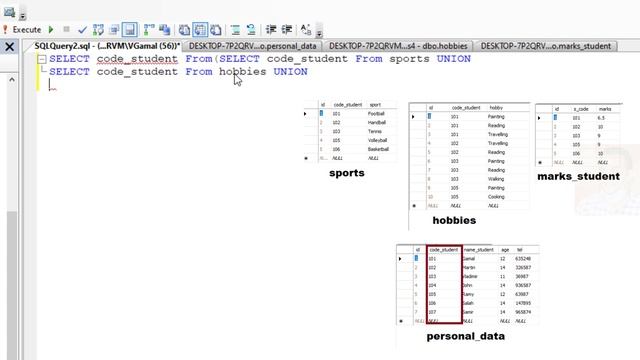Open Specify Values for Template Parameters

[x=306, y=30]
